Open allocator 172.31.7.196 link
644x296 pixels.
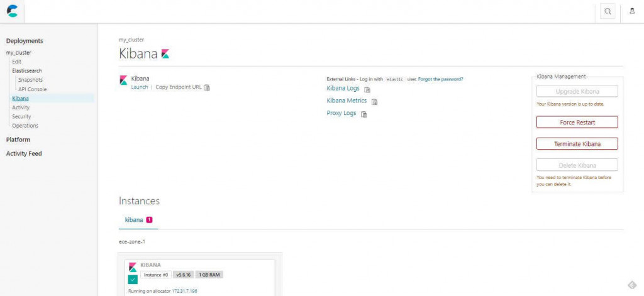184,291
